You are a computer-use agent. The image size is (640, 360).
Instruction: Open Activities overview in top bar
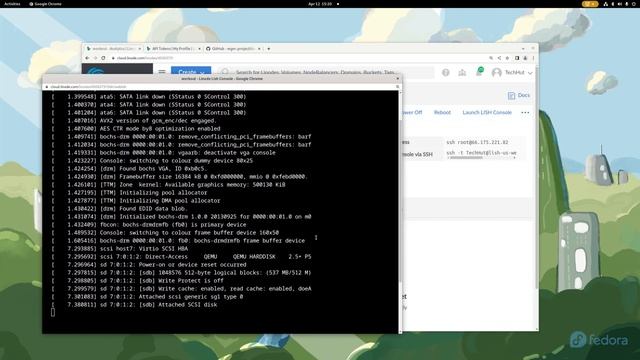(x=12, y=4)
